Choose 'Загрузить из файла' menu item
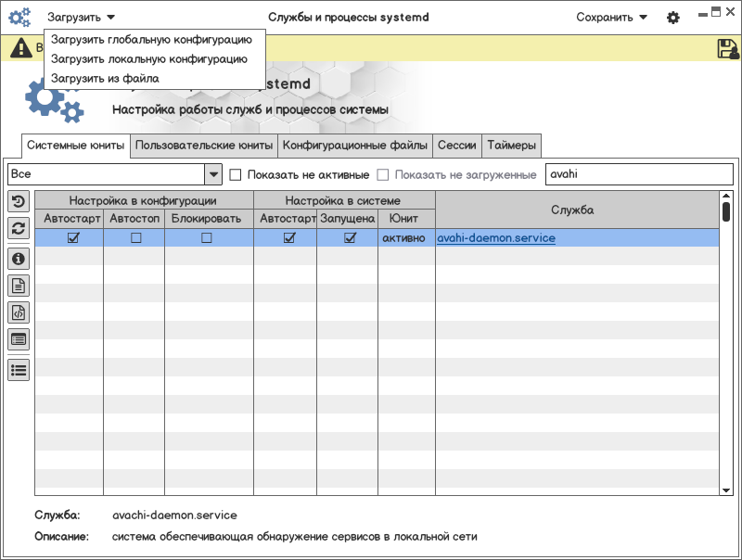Viewport: 742px width, 560px height. tap(105, 79)
